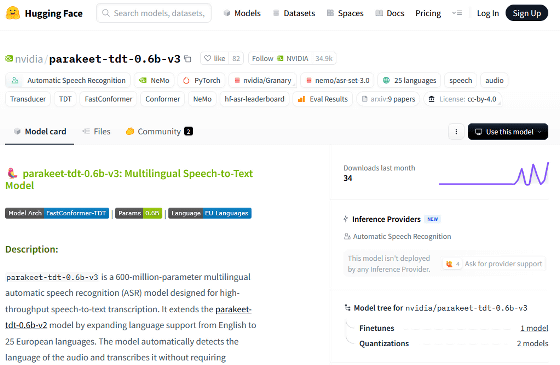
Task: Focus the search models input field
Action: 154,13
